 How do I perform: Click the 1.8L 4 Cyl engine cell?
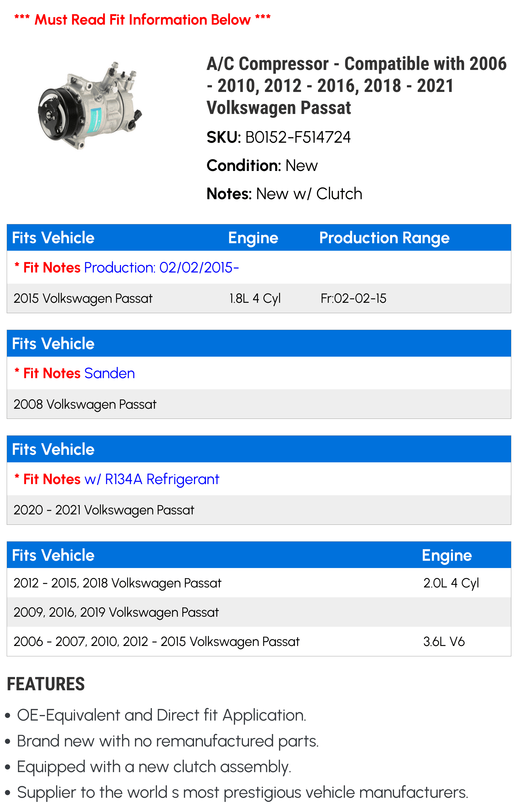(x=255, y=298)
